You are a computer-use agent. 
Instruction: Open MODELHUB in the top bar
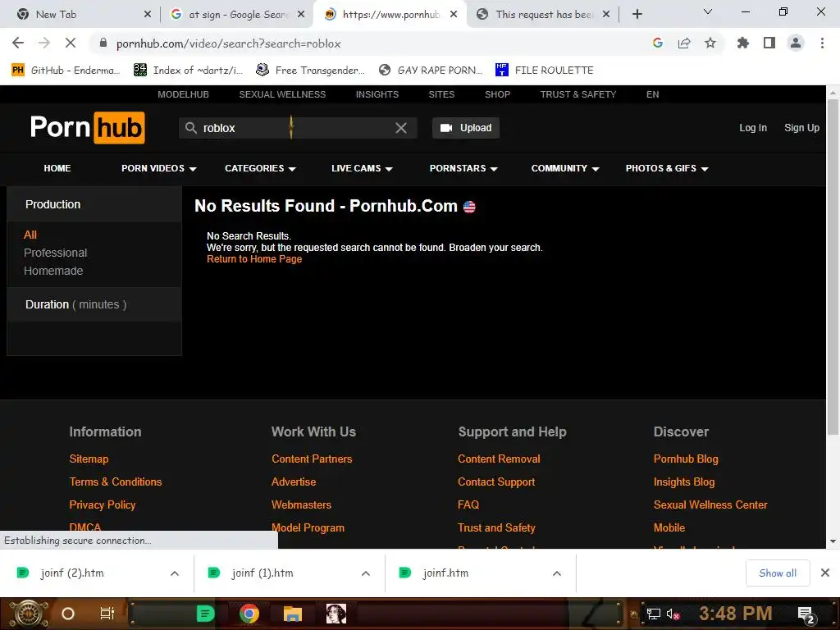pyautogui.click(x=183, y=94)
